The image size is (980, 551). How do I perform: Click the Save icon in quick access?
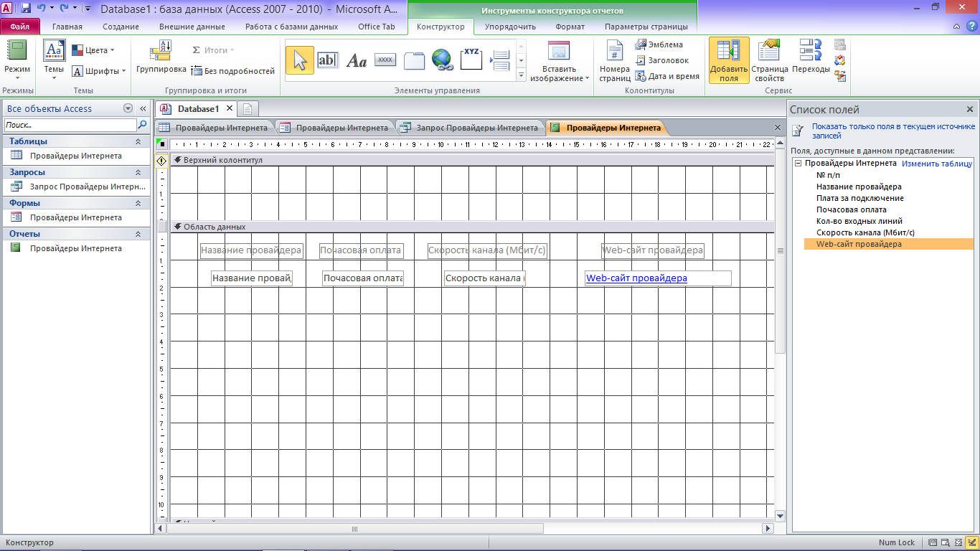point(26,9)
